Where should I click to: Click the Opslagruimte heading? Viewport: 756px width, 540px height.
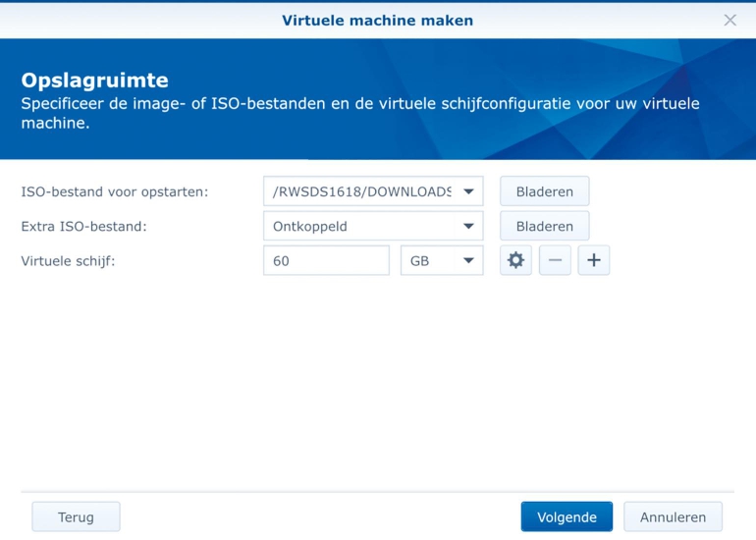coord(94,79)
